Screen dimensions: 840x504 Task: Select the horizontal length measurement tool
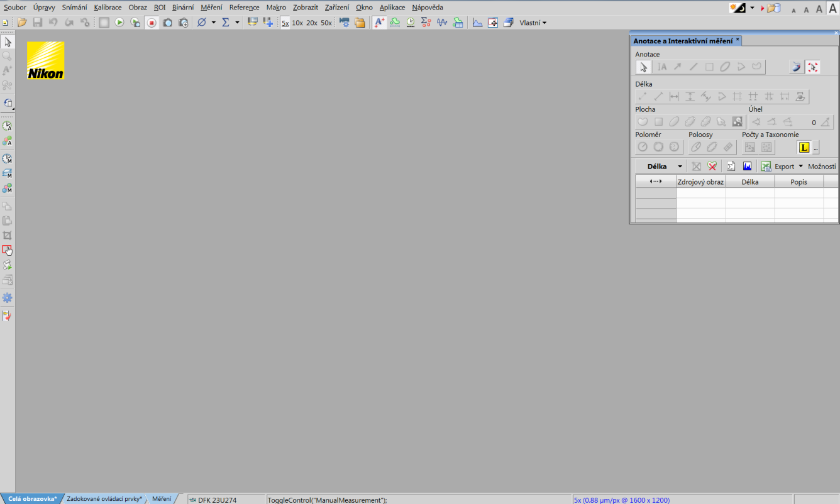tap(674, 96)
